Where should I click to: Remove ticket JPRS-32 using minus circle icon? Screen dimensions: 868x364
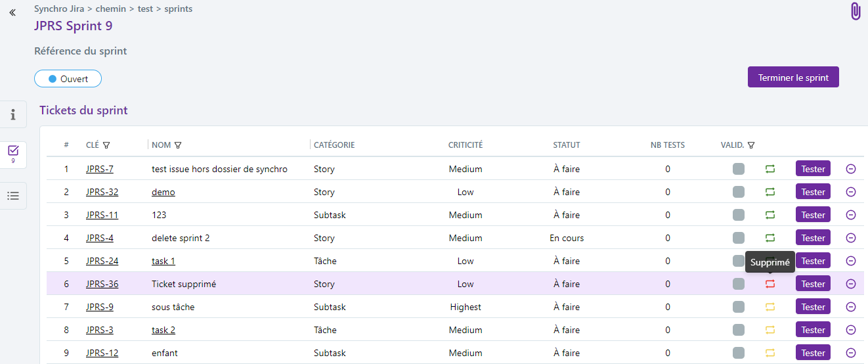pos(851,192)
